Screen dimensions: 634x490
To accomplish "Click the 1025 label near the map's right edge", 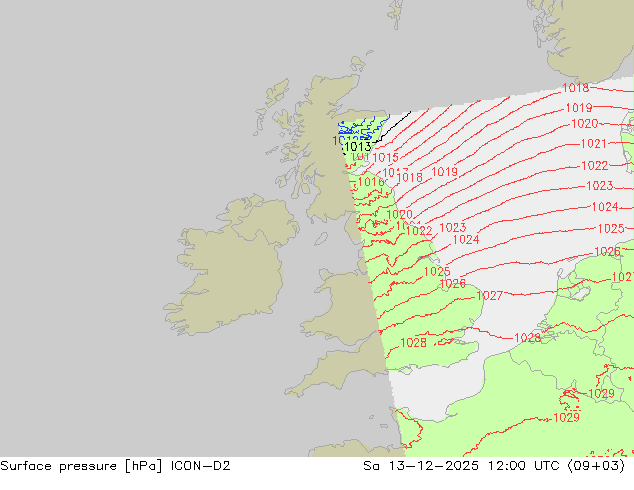I will point(611,228).
